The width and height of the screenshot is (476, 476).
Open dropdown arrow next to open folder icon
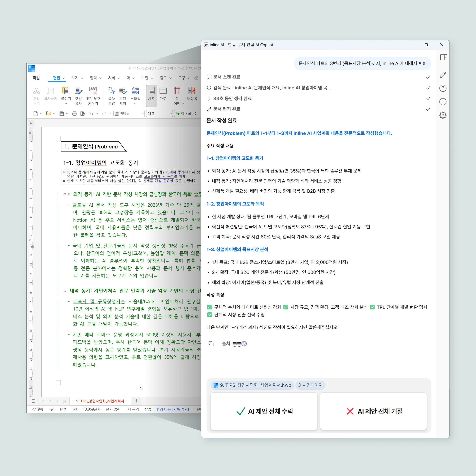54,114
